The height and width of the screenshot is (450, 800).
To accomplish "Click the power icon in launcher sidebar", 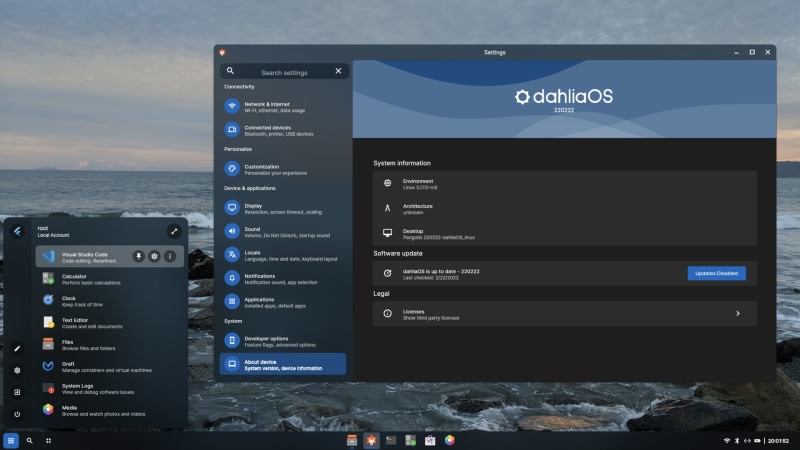I will click(x=17, y=413).
